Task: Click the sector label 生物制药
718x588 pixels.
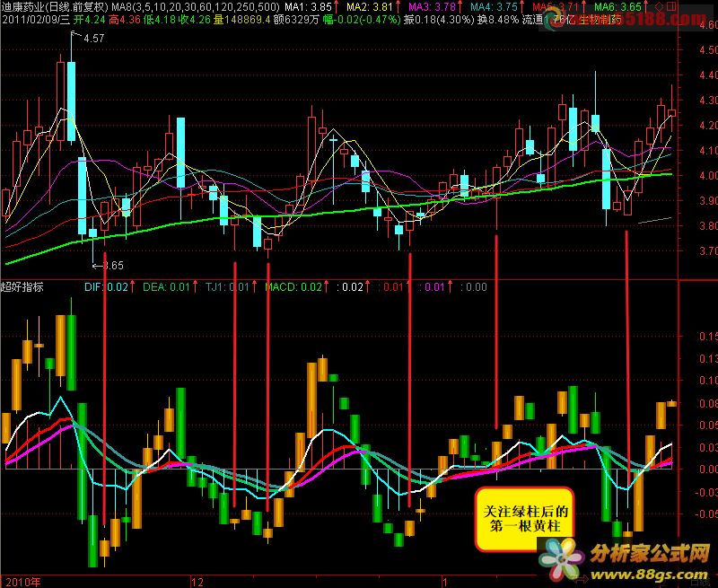Action: pos(600,20)
